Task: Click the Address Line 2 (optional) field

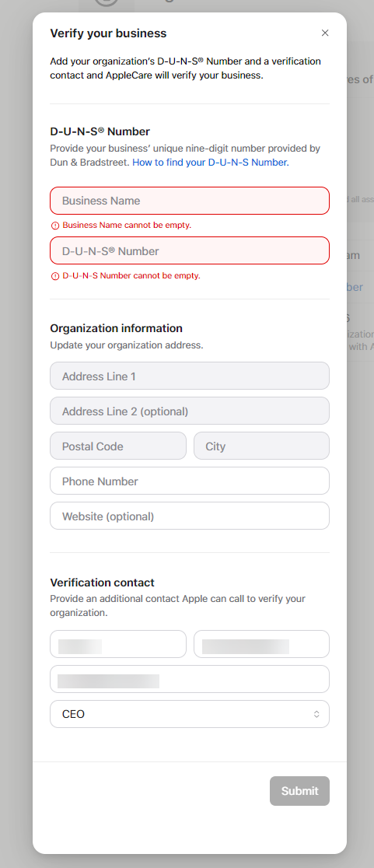Action: 190,411
